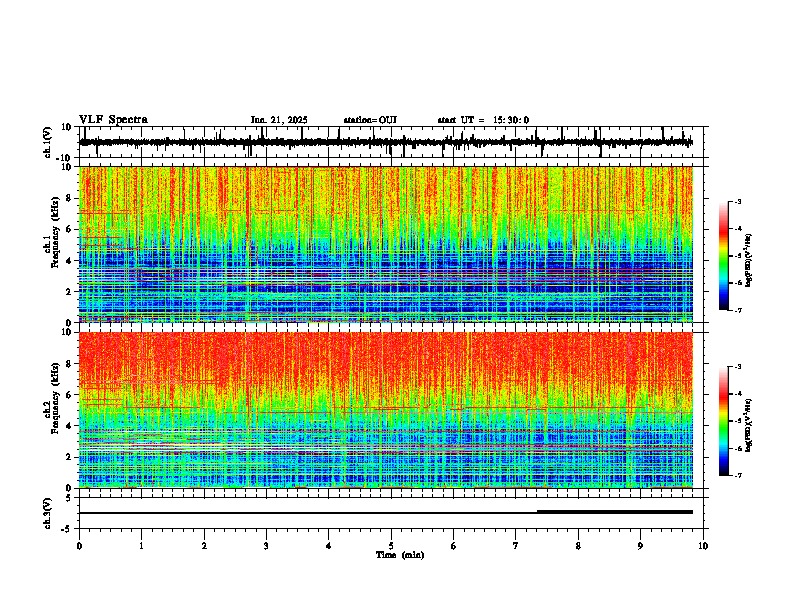Click the "station=OUI" header label
The image size is (792, 612).
[x=370, y=120]
